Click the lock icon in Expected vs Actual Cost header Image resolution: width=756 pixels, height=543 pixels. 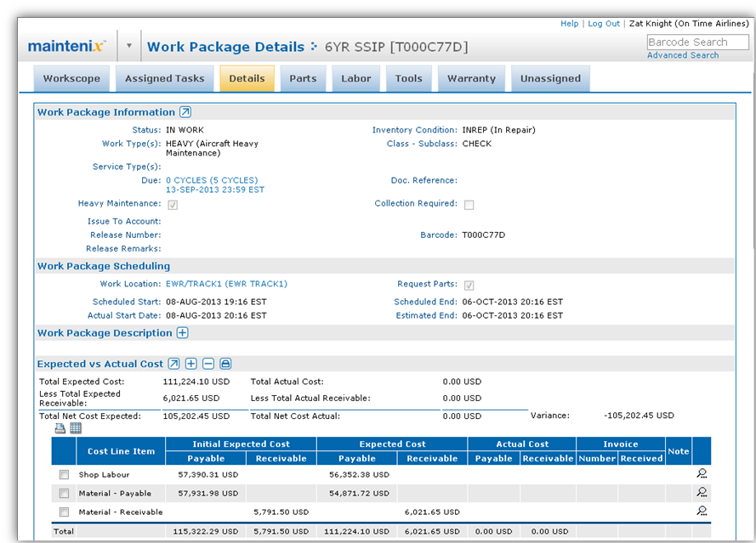pyautogui.click(x=225, y=364)
